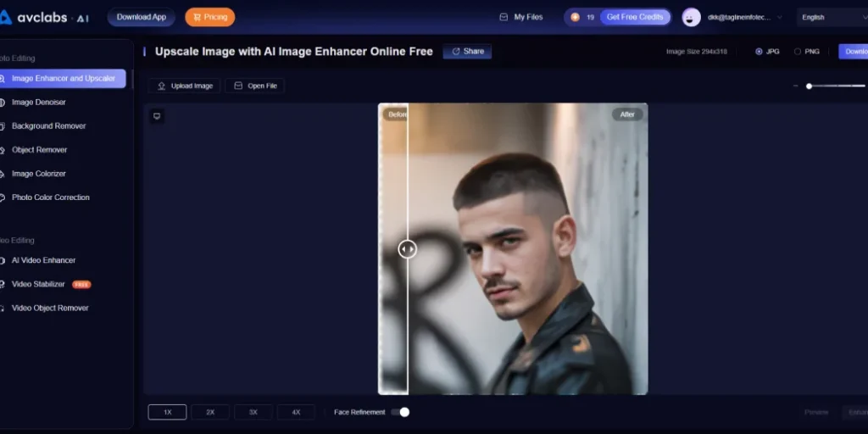Click the AVCLabs logo icon

tap(6, 17)
